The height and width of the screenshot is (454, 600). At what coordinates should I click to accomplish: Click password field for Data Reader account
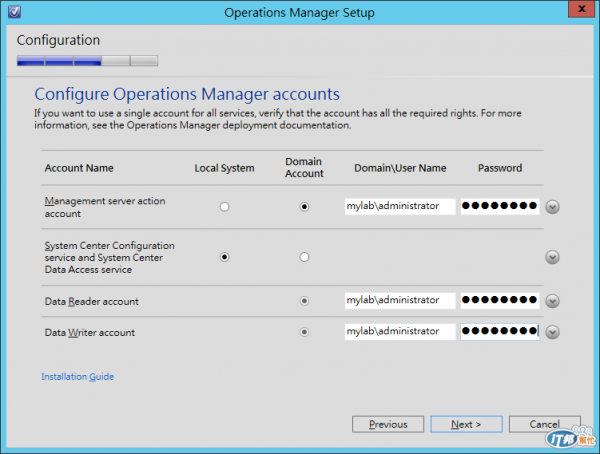[x=500, y=300]
